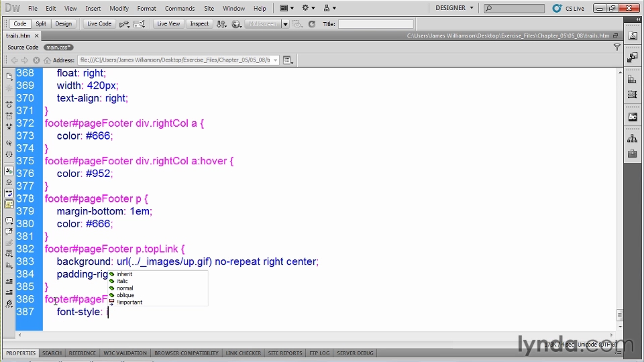Open the Modify menu
Screen dimensions: 644x362
(x=119, y=8)
